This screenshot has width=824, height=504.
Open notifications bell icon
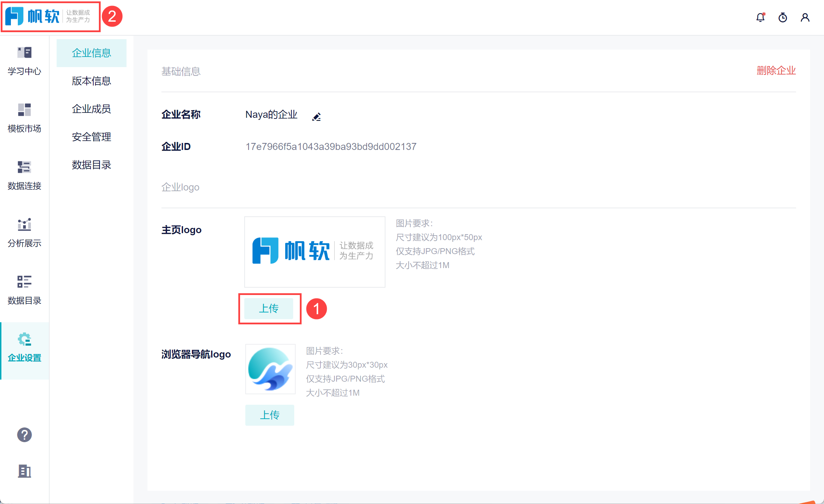coord(760,17)
